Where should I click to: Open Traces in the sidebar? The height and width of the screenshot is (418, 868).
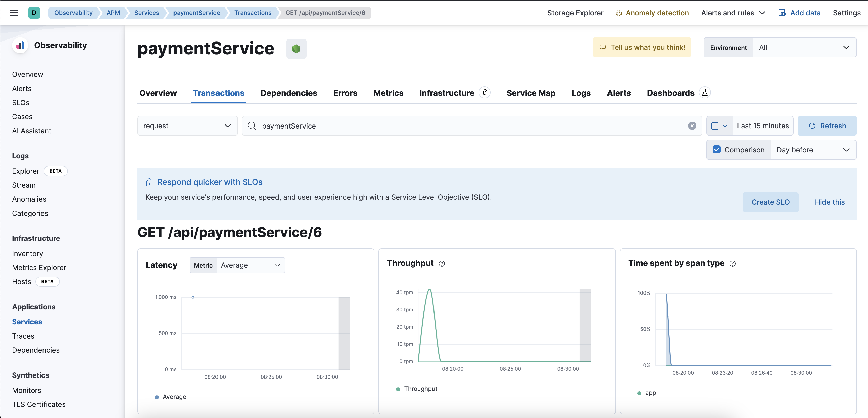pos(23,336)
